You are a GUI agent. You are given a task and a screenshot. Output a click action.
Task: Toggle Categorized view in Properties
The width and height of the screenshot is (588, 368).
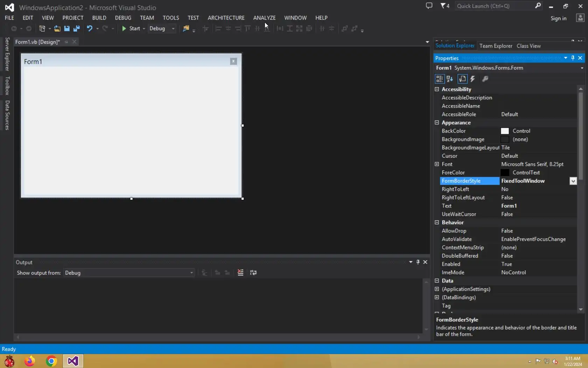coord(439,79)
